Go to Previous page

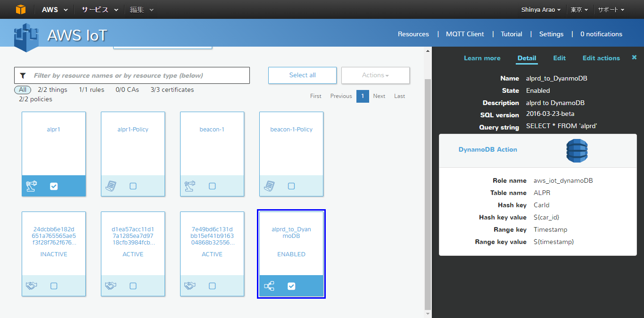(x=341, y=96)
